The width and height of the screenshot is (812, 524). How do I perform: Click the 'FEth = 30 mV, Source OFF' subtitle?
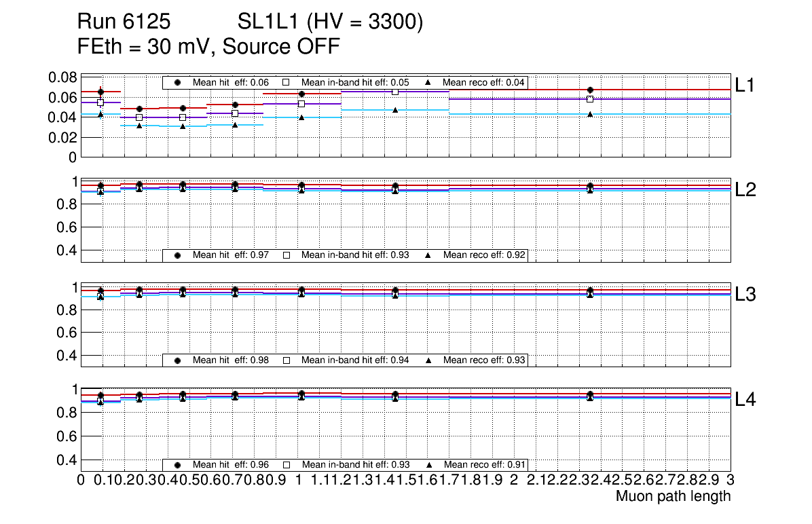[x=208, y=47]
